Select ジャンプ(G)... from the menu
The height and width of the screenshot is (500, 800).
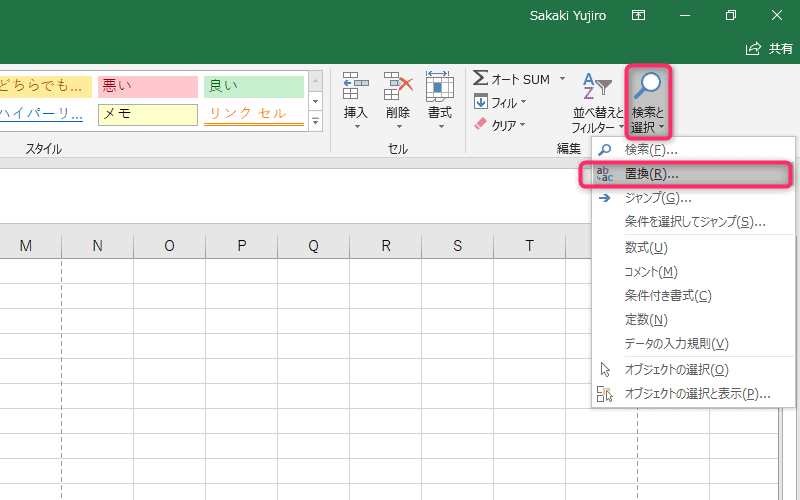click(693, 197)
